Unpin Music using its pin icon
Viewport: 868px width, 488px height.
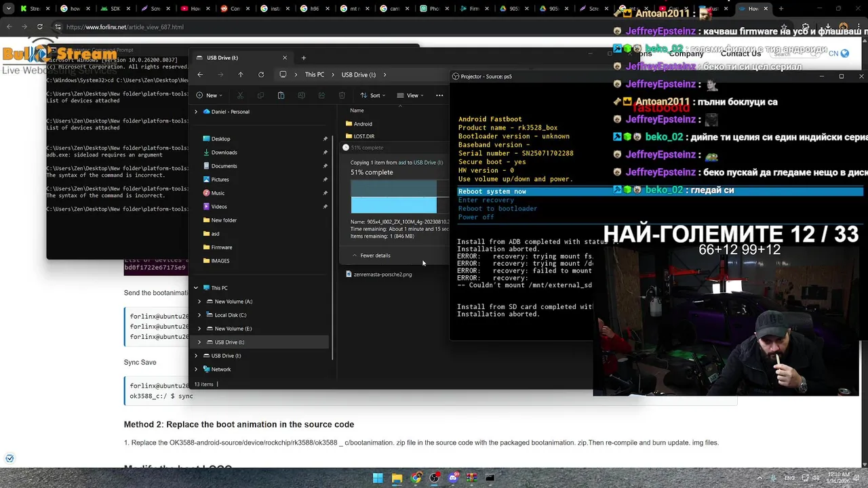pyautogui.click(x=325, y=193)
